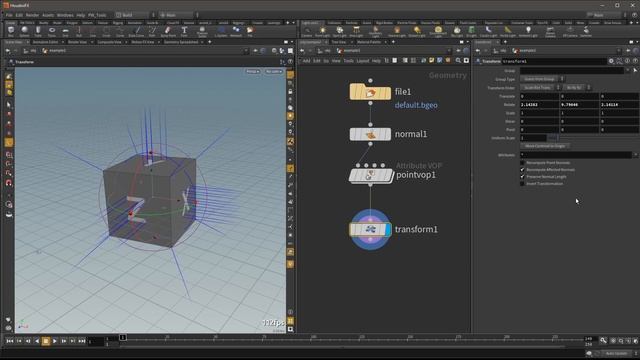
Task: Click the network editor search magnifier icon
Action: 458,60
